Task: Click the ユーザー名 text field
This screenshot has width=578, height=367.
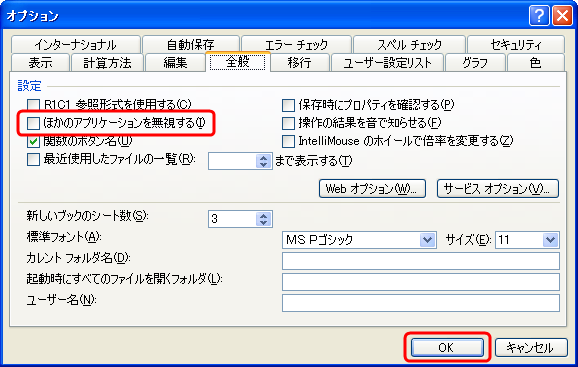Action: [421, 303]
